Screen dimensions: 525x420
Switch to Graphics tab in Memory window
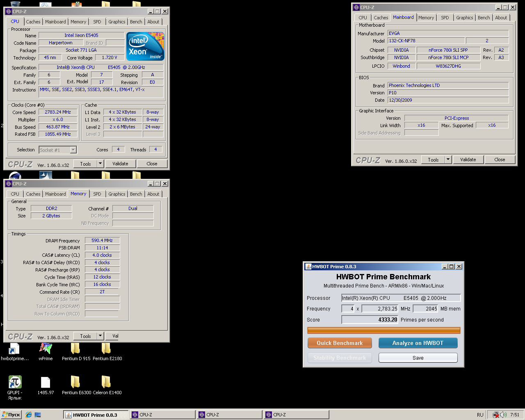117,194
